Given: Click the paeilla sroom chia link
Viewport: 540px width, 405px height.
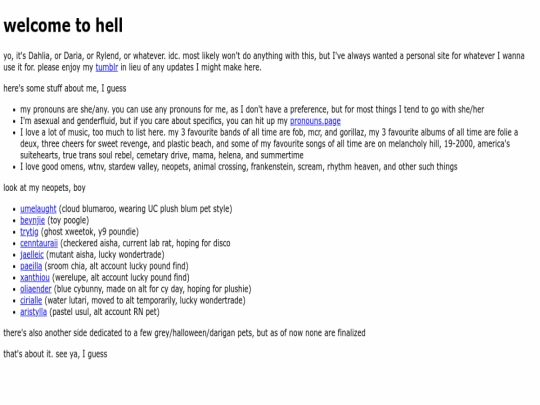Looking at the screenshot, I should 31,266.
